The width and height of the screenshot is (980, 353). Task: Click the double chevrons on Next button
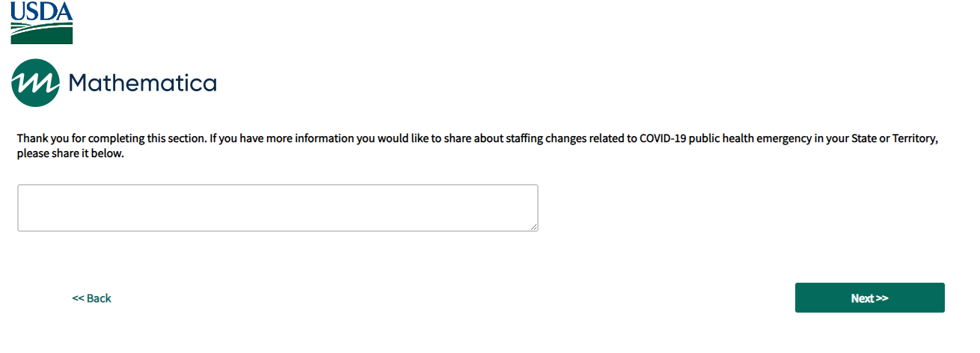point(881,298)
